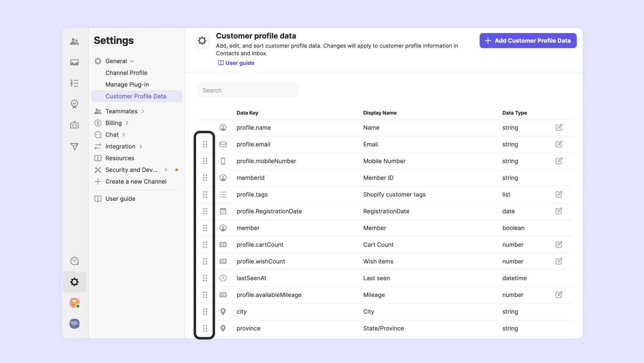Click the edit icon for profile.email row

point(559,144)
